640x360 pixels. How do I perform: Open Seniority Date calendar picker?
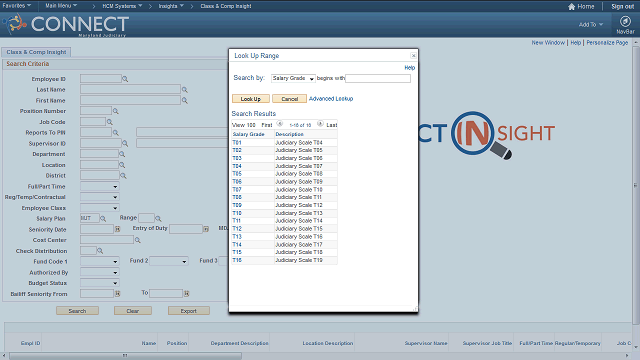[x=118, y=229]
